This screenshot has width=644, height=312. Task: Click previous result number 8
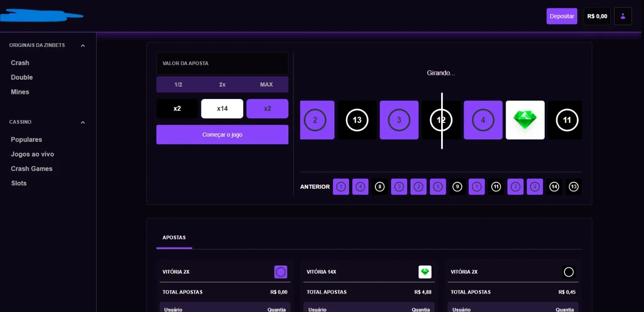click(x=379, y=187)
